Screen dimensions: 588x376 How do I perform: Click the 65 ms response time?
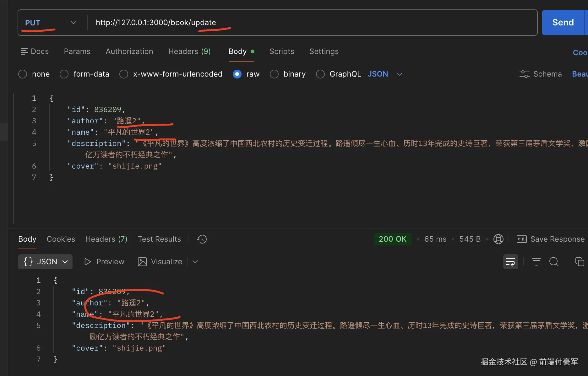point(435,239)
